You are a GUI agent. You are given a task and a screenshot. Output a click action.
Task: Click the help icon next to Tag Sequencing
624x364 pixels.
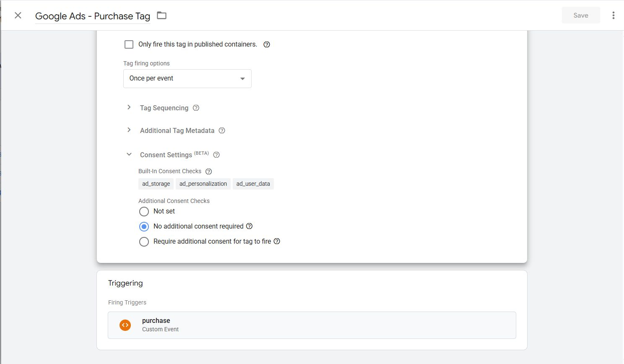click(196, 108)
